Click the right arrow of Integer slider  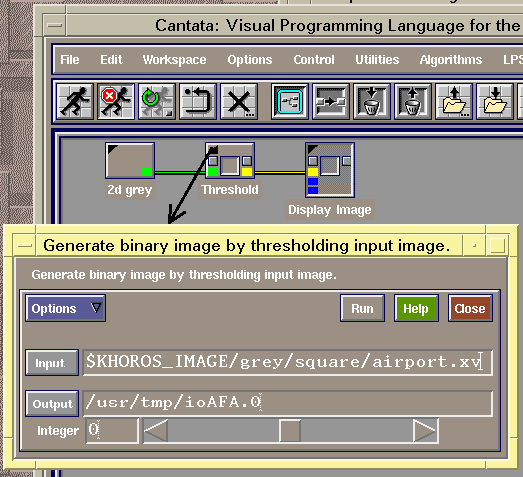(425, 431)
